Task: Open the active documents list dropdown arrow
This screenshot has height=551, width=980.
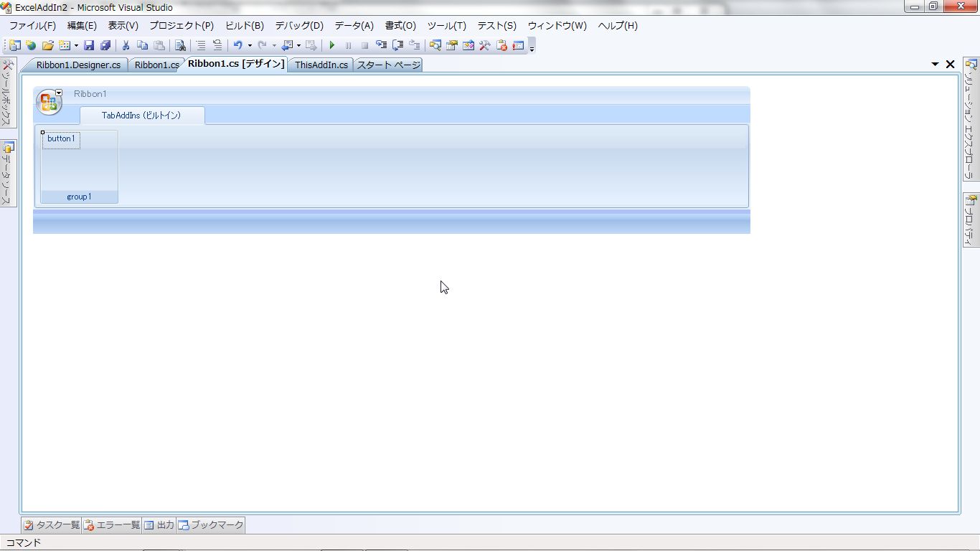Action: [935, 65]
